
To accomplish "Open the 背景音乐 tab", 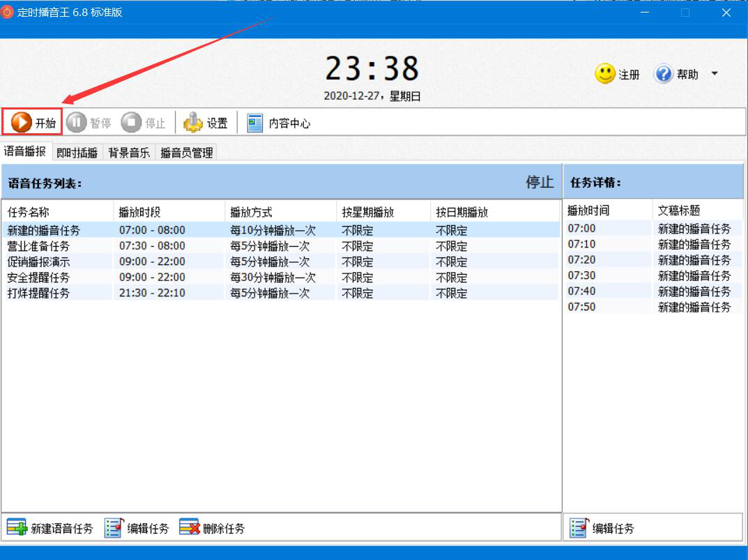I will [x=129, y=153].
